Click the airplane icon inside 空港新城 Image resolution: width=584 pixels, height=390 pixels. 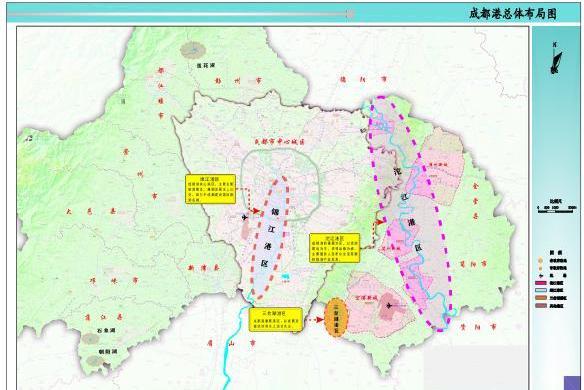[x=390, y=306]
